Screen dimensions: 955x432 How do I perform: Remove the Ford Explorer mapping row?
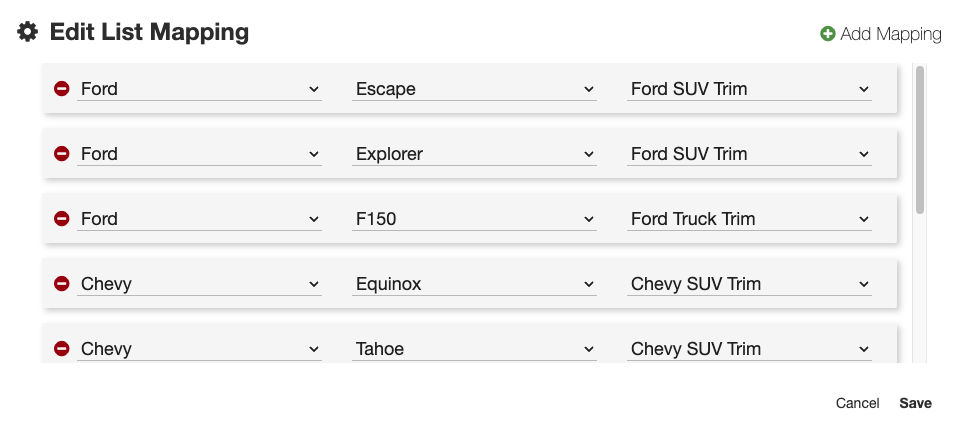pos(61,154)
